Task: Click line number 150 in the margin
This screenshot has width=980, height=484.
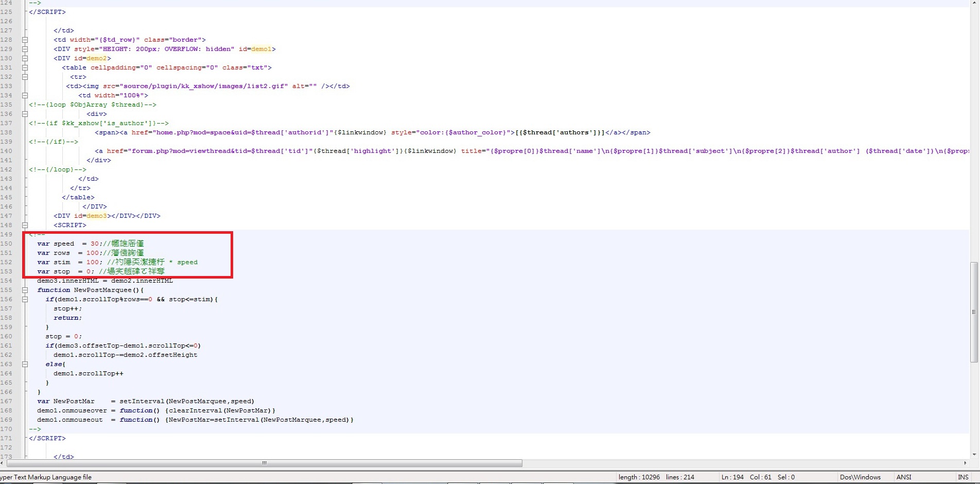Action: click(x=6, y=244)
